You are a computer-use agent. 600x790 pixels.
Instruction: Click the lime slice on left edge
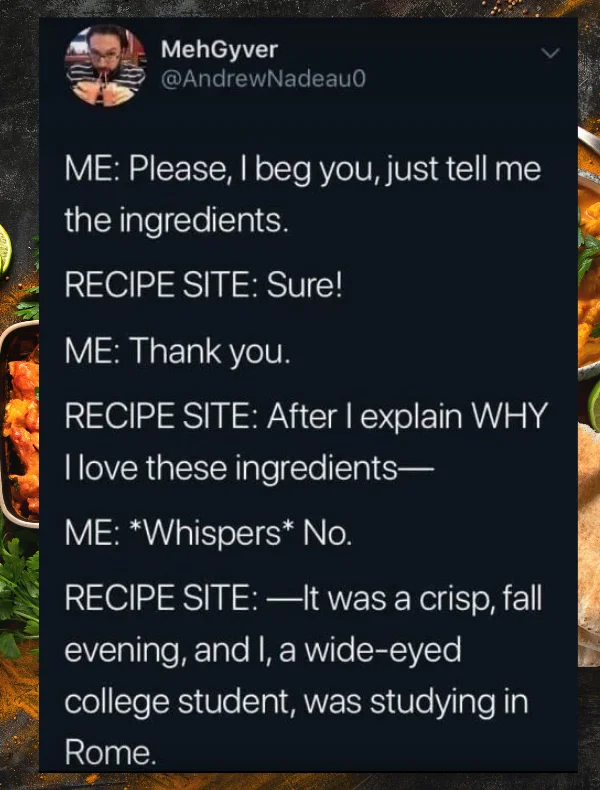click(5, 250)
